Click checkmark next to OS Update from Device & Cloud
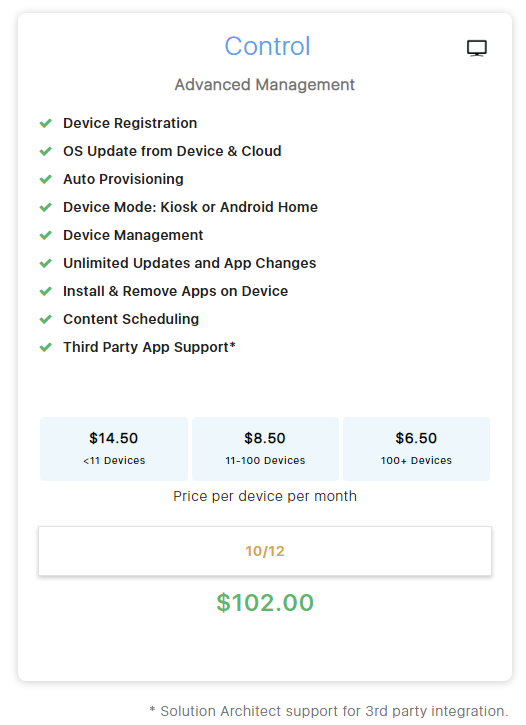The width and height of the screenshot is (526, 725). tap(46, 151)
